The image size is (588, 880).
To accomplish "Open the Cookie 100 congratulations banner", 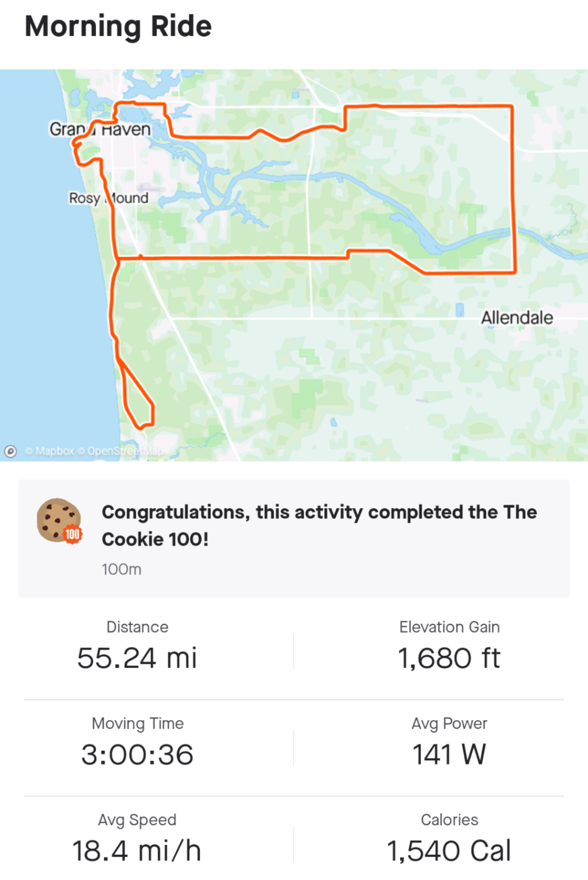I will (x=294, y=538).
